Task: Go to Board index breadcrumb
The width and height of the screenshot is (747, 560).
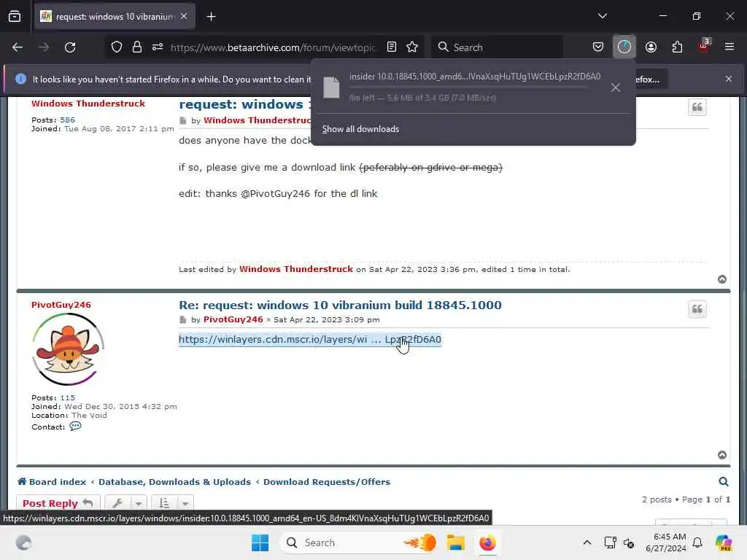Action: tap(52, 482)
